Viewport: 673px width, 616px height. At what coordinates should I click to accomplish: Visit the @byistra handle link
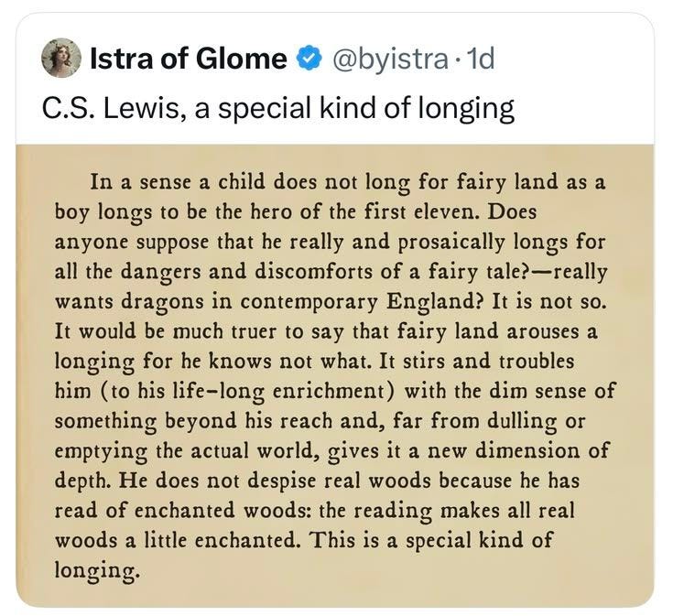pos(388,59)
